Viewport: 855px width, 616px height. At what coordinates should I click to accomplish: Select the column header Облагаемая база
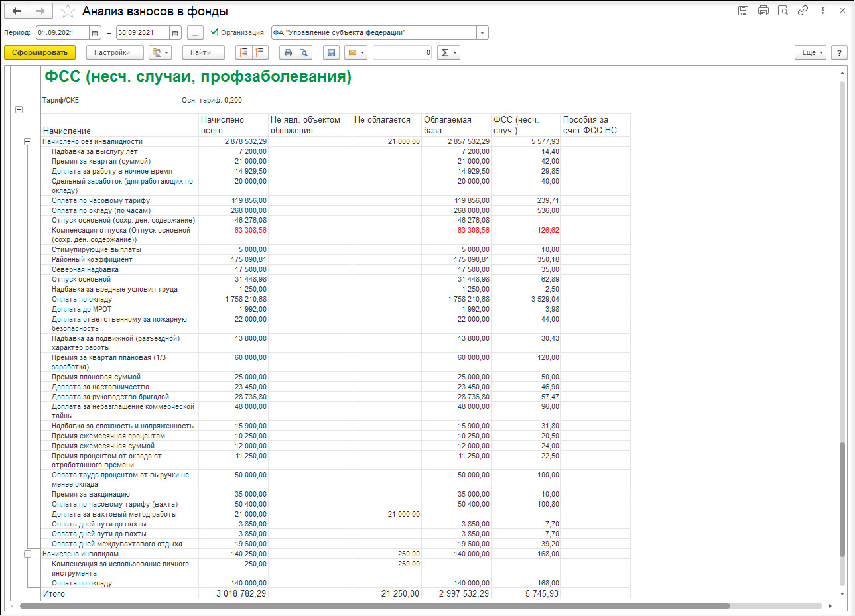coord(456,125)
